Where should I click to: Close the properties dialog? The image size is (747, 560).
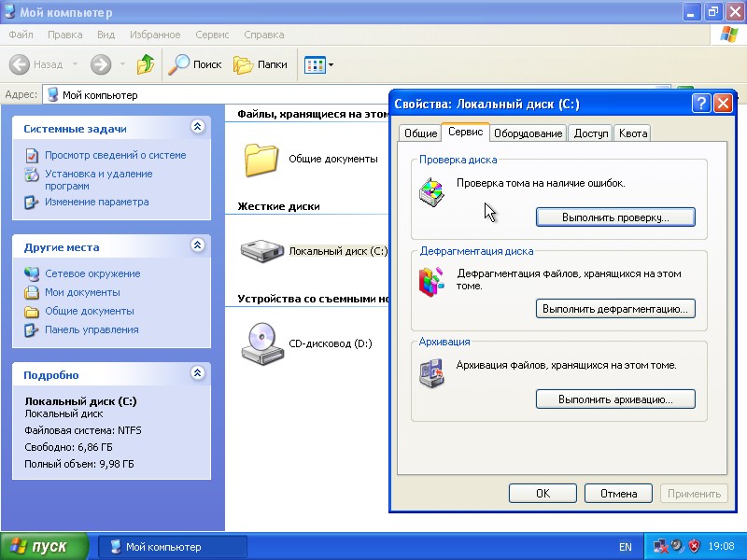(723, 103)
